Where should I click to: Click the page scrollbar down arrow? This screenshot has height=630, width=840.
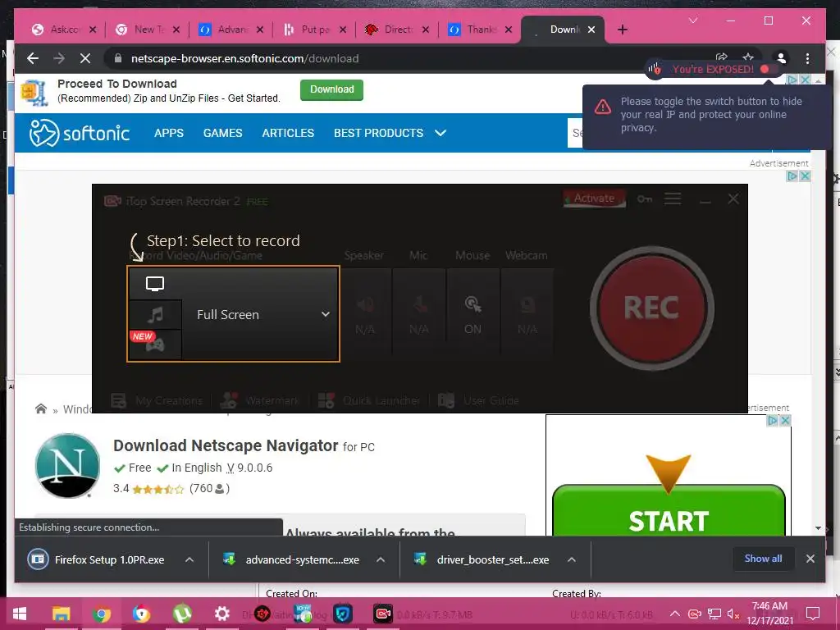point(818,528)
